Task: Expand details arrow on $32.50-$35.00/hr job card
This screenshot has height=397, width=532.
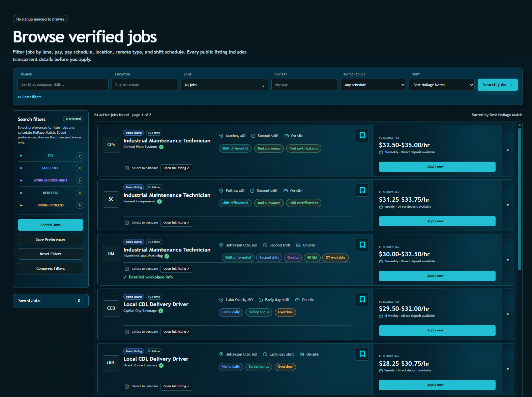Action: point(508,151)
